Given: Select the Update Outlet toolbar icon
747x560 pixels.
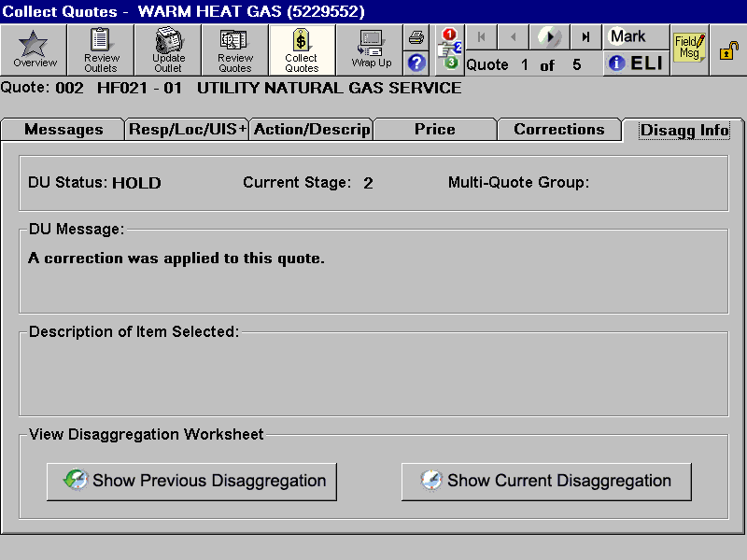Looking at the screenshot, I should pos(168,50).
